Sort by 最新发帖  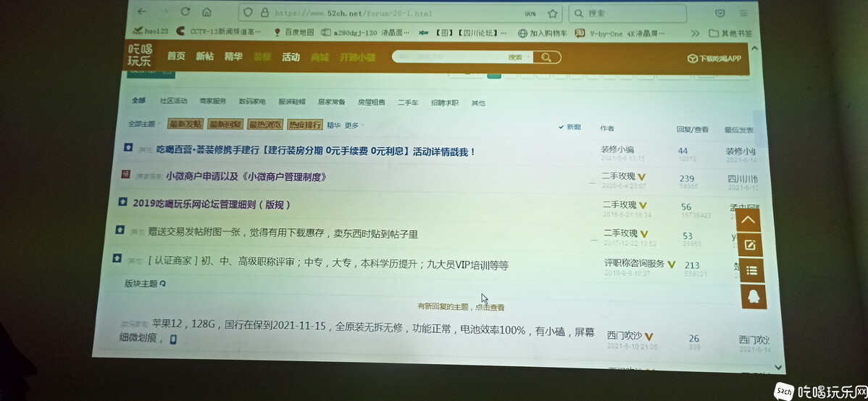coord(185,124)
